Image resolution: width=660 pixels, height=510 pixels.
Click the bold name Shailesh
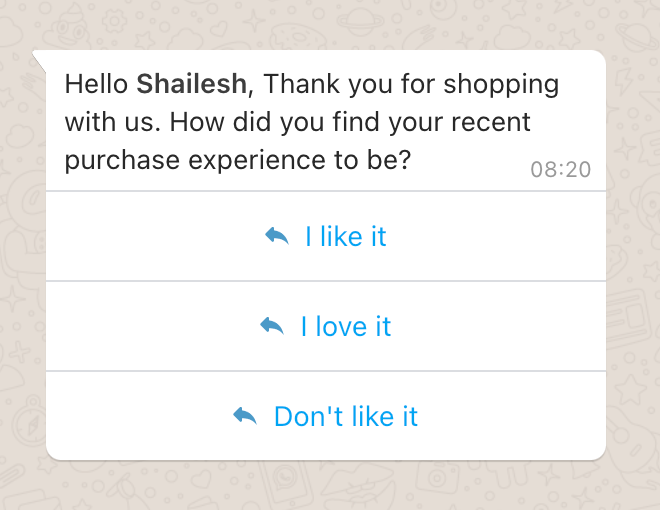(192, 84)
